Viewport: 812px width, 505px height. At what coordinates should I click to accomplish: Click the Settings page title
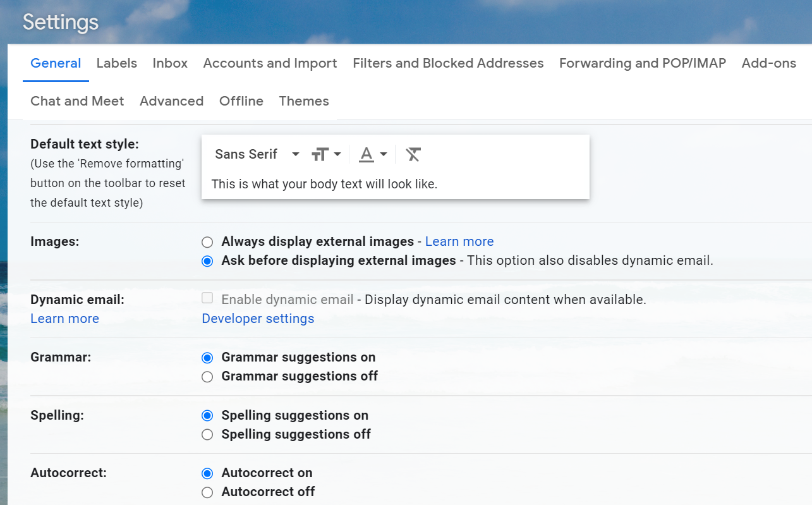coord(61,23)
